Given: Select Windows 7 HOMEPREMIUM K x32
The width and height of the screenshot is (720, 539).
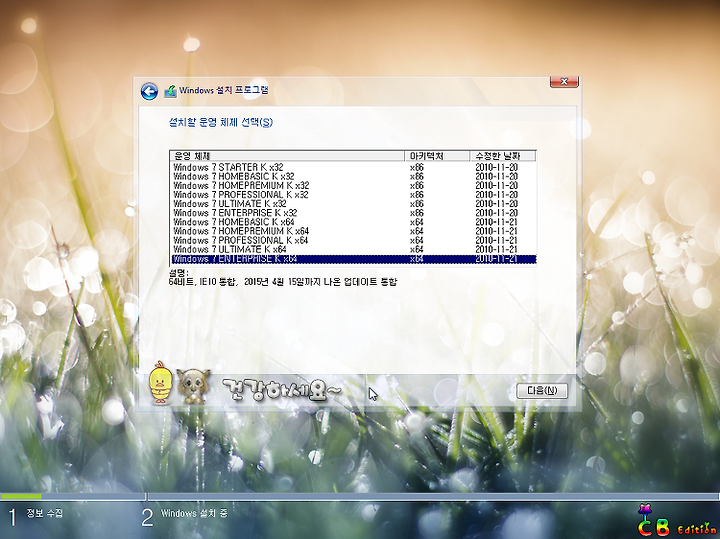Looking at the screenshot, I should point(353,185).
